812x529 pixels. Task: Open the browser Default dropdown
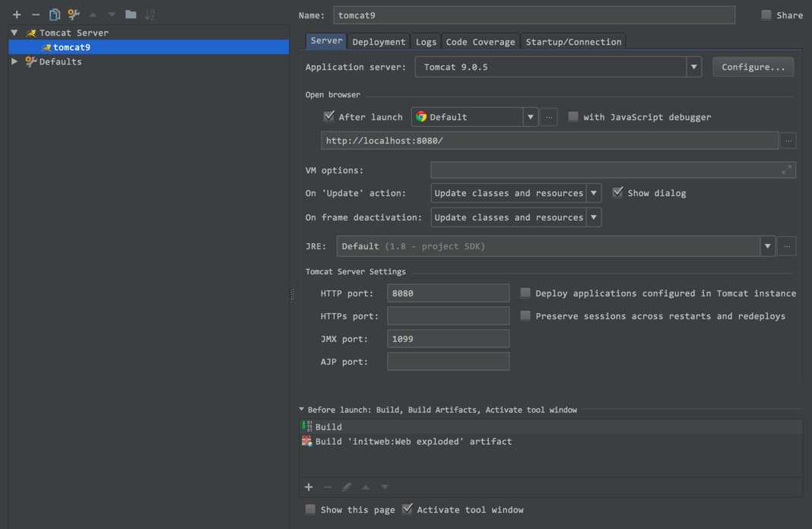(530, 117)
